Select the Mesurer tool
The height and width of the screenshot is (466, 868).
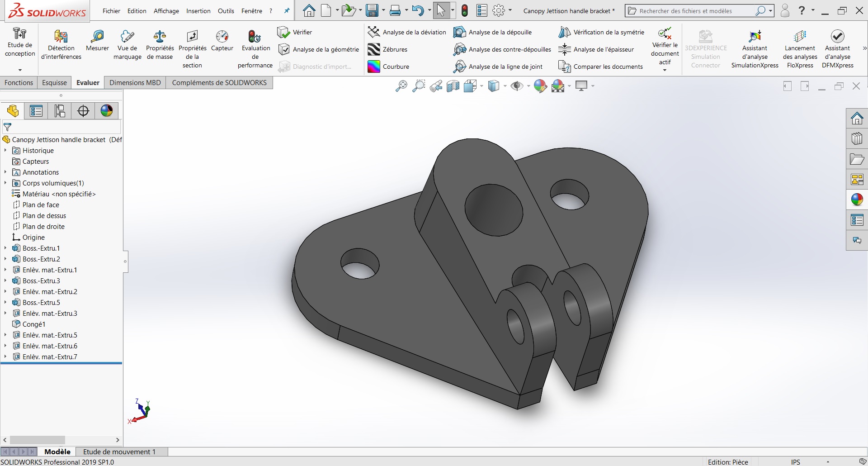[97, 41]
